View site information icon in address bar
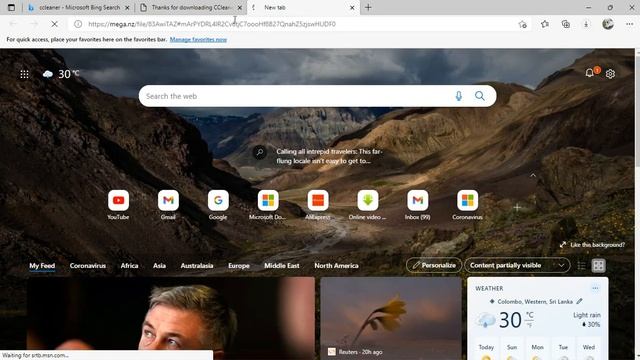 coord(78,24)
